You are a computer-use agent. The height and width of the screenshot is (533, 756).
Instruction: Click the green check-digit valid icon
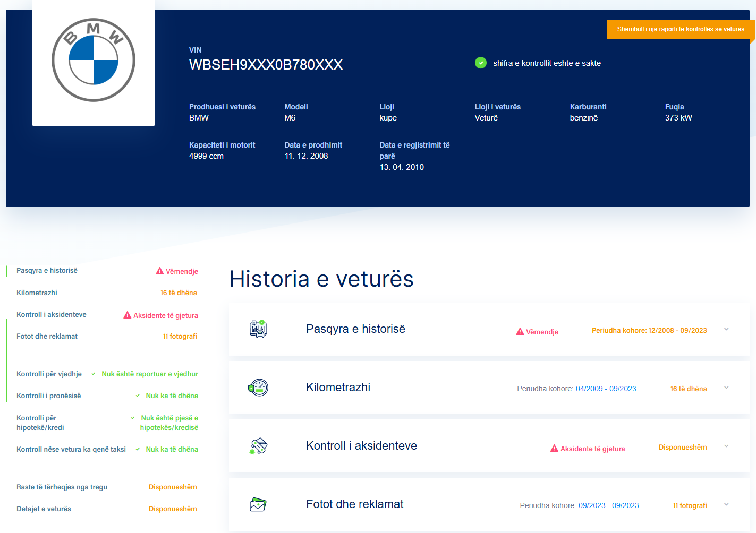[x=481, y=63]
